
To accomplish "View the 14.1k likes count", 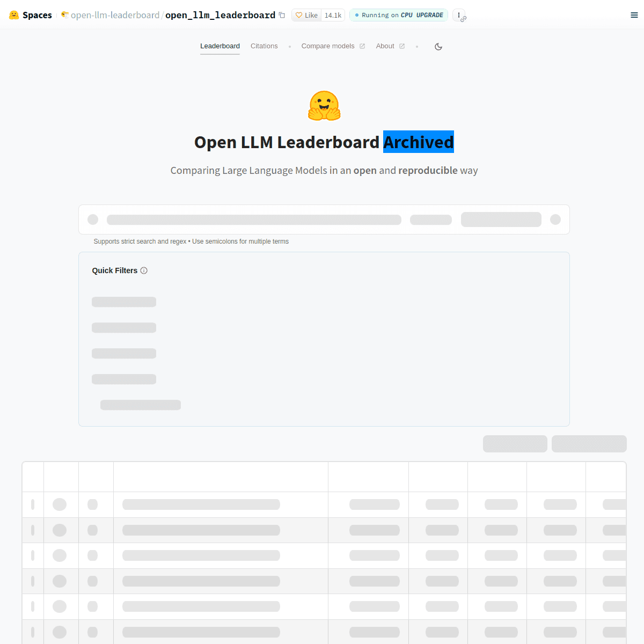I will pos(333,15).
